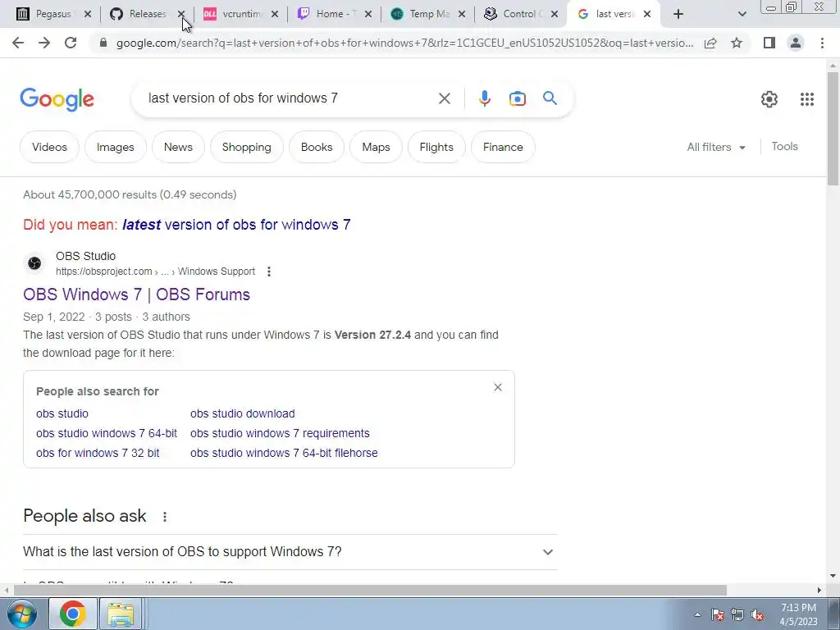Clear the Google search box text
840x630 pixels.
pos(444,98)
